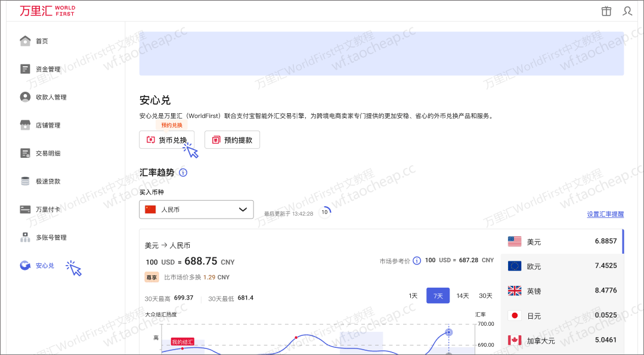644x355 pixels.
Task: Click the China flag in dropdown
Action: point(150,209)
